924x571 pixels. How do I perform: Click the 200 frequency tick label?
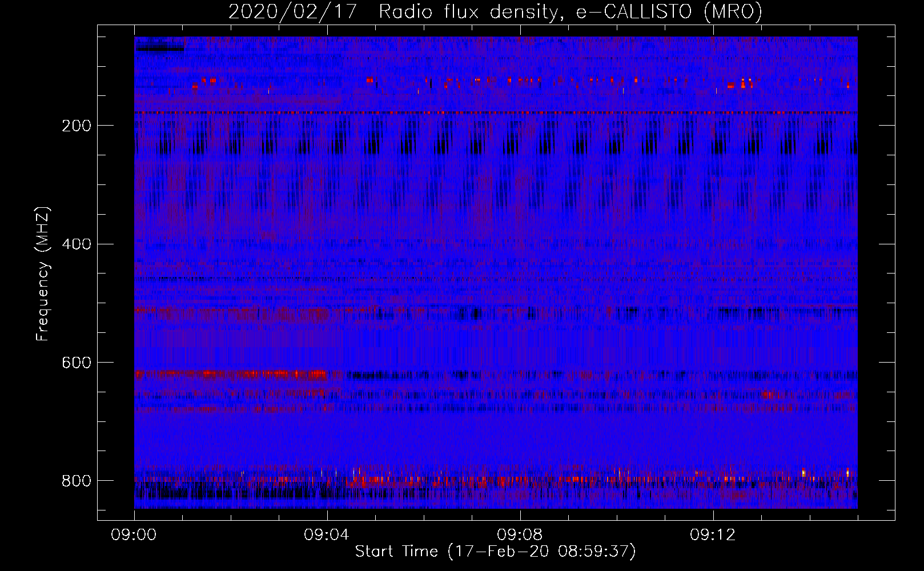(76, 126)
